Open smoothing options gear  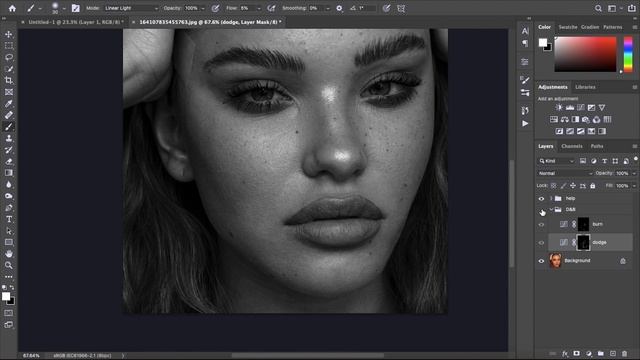click(x=339, y=8)
